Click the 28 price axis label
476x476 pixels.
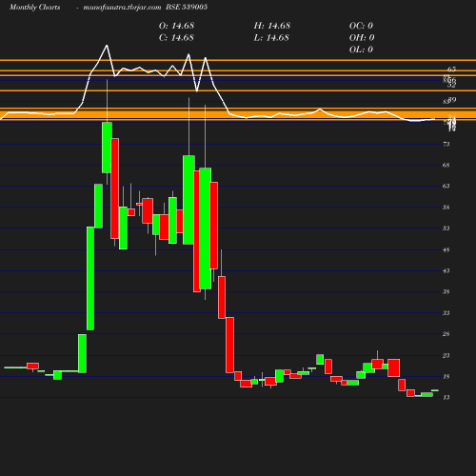[446, 334]
